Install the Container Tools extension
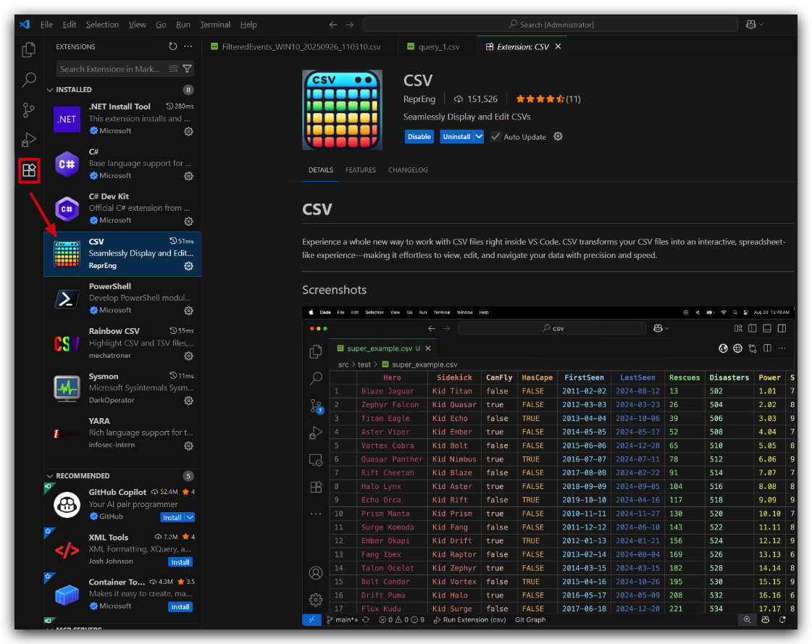The height and width of the screenshot is (644, 812). coord(180,607)
